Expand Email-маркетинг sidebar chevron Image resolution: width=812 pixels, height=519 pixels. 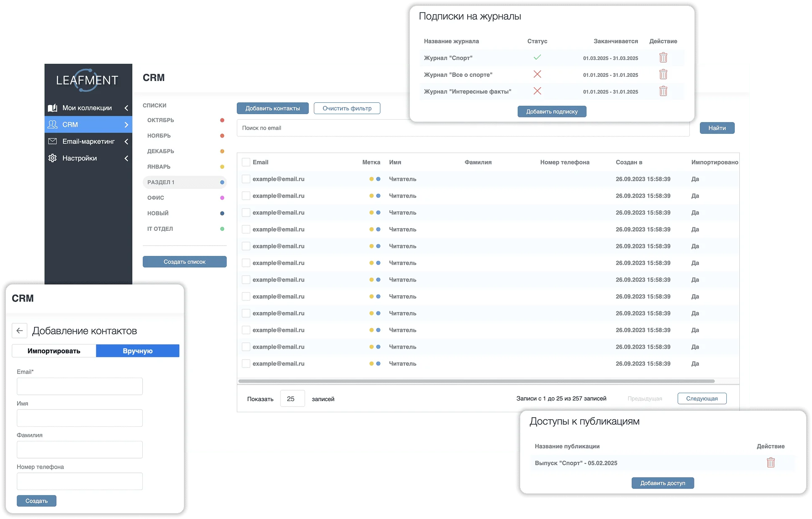(x=126, y=141)
